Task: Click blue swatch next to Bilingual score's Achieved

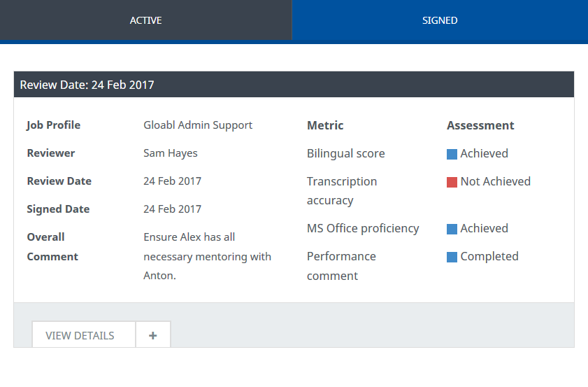Action: point(452,154)
